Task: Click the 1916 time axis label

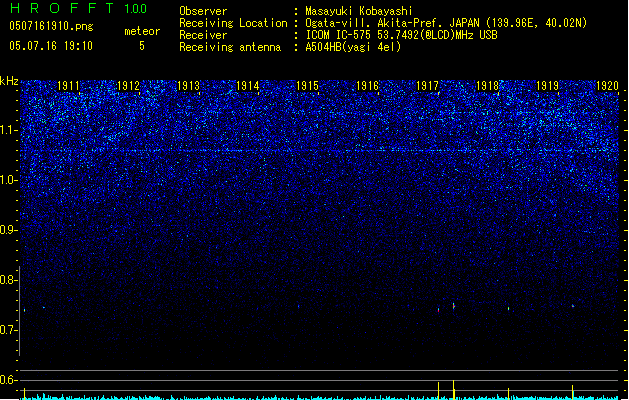Action: click(x=367, y=86)
